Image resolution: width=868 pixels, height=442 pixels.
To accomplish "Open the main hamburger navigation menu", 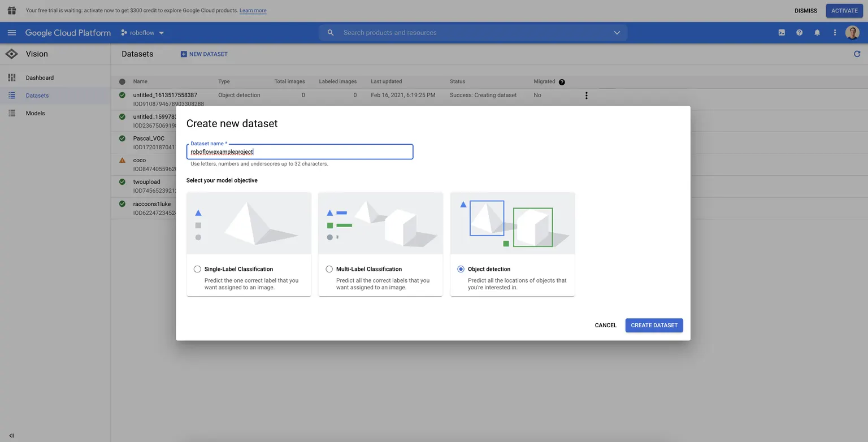I will pos(12,33).
